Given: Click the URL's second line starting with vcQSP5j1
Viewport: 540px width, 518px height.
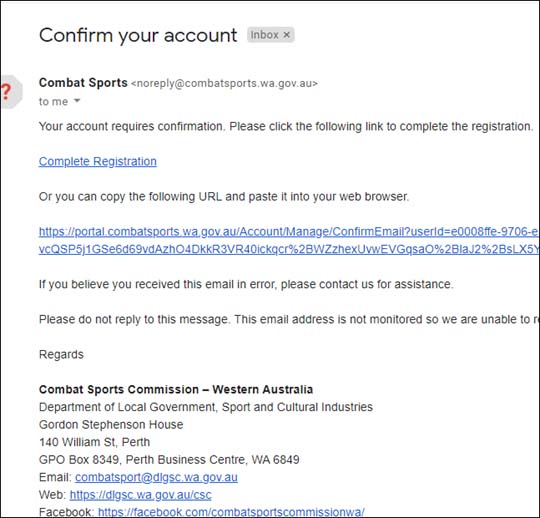Looking at the screenshot, I should coord(289,249).
